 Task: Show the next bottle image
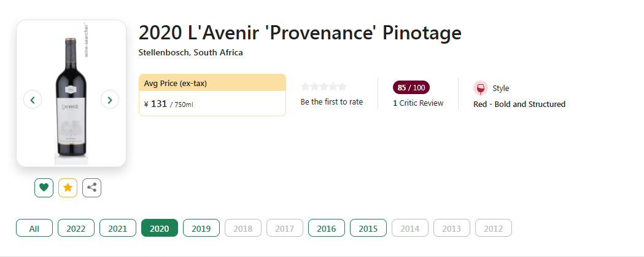[x=110, y=99]
